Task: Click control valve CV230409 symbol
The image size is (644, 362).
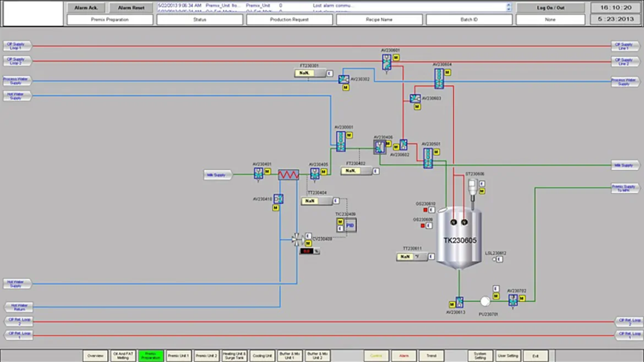Action: [x=297, y=240]
